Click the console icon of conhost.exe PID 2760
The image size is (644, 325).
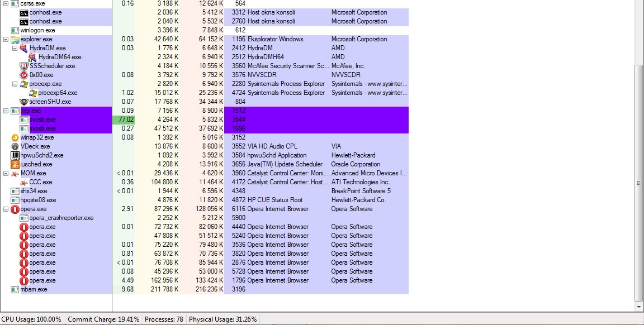(24, 21)
